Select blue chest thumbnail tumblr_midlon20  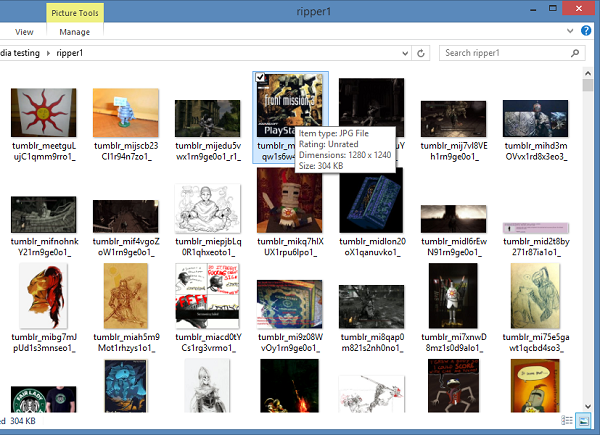point(371,200)
